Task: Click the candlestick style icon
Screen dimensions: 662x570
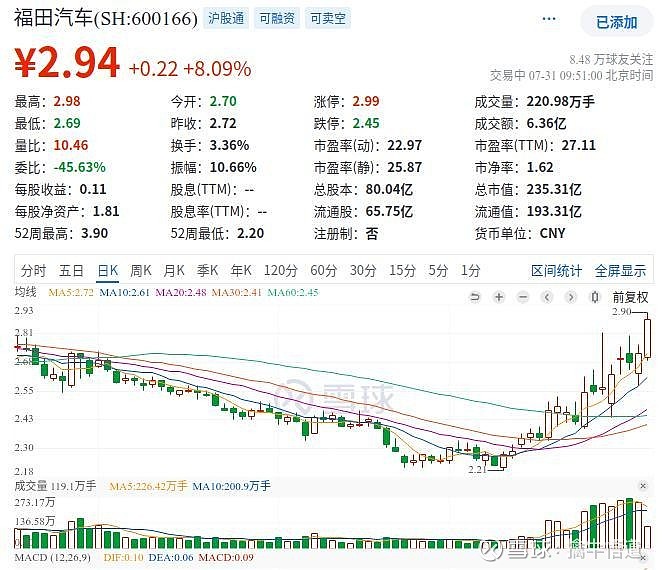Action: click(595, 297)
